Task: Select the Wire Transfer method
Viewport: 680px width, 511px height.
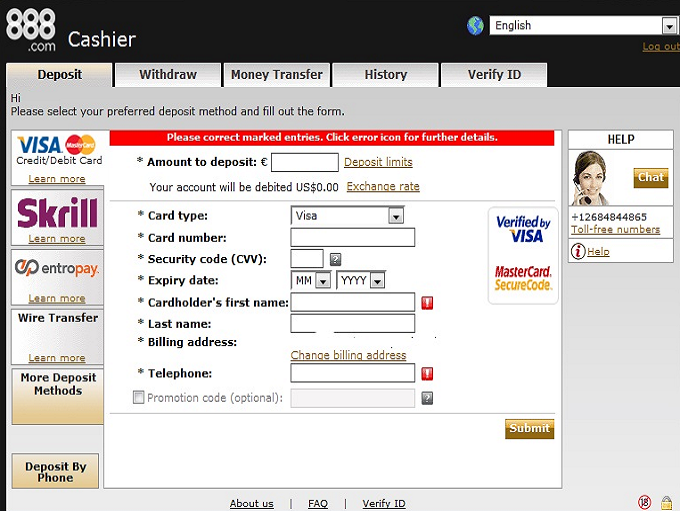Action: [57, 337]
